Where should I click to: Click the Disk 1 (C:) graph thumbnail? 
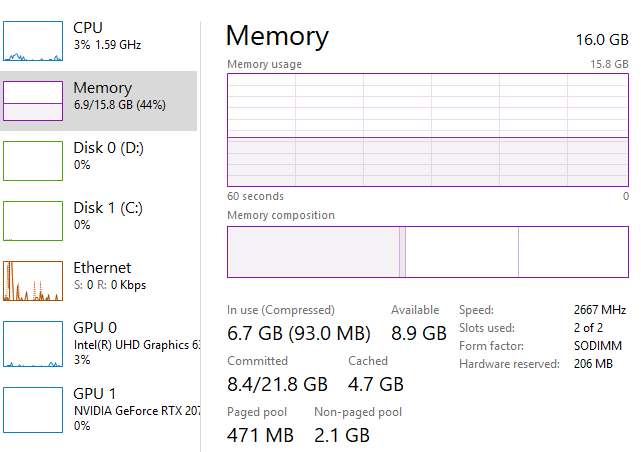coord(33,220)
